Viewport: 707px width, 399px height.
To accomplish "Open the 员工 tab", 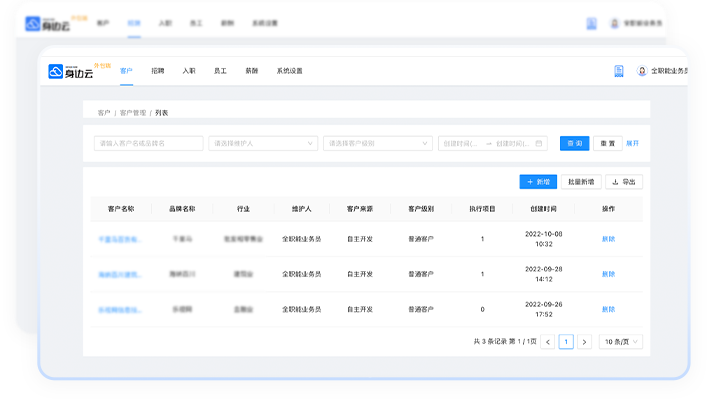I will pyautogui.click(x=220, y=71).
